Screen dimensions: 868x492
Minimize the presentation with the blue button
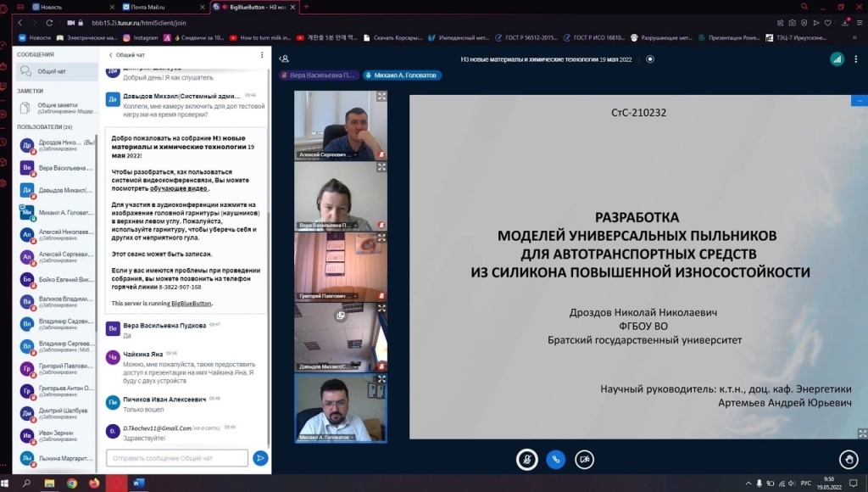pyautogui.click(x=860, y=101)
